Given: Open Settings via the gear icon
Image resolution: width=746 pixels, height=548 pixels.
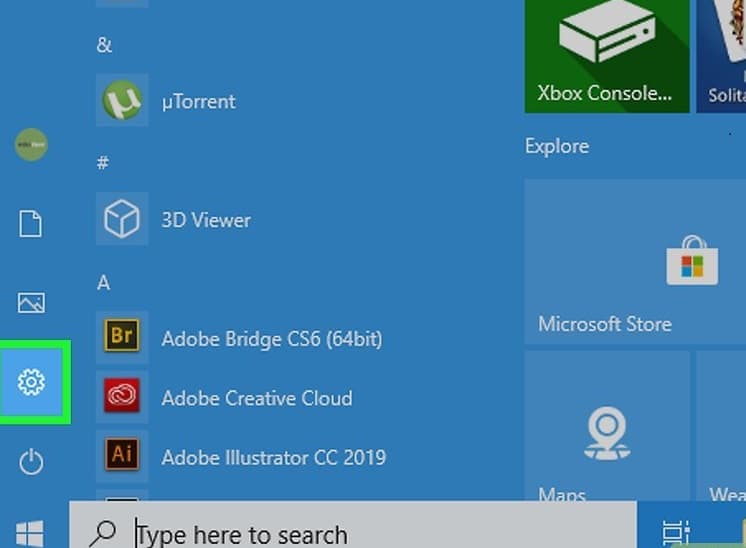Looking at the screenshot, I should [x=31, y=382].
